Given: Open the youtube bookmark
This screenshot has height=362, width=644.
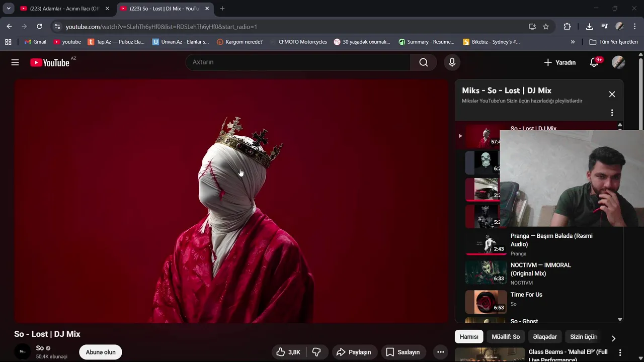Looking at the screenshot, I should coord(67,42).
